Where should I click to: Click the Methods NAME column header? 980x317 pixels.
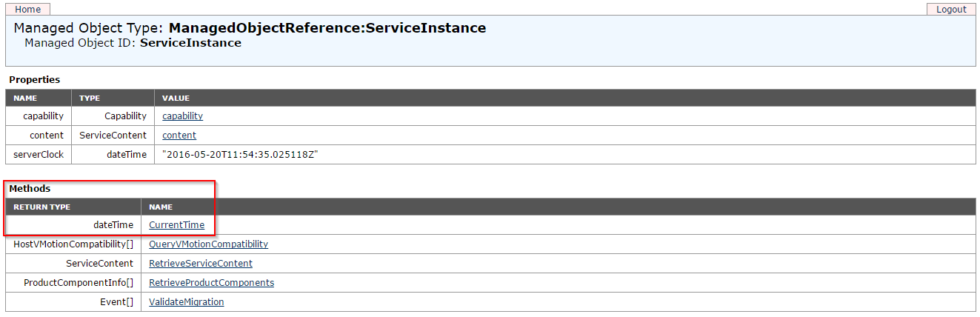[161, 207]
